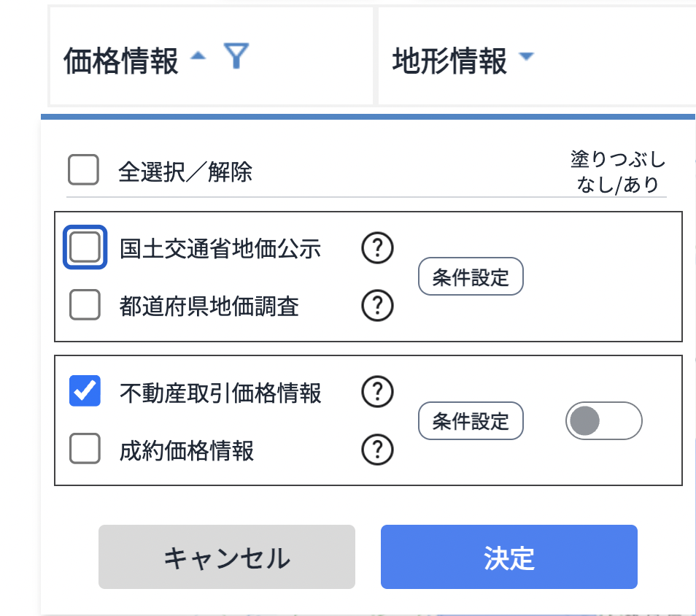Screen dimensions: 696x616
Task: Tick the 成約価格情報 checkbox
Action: point(85,449)
